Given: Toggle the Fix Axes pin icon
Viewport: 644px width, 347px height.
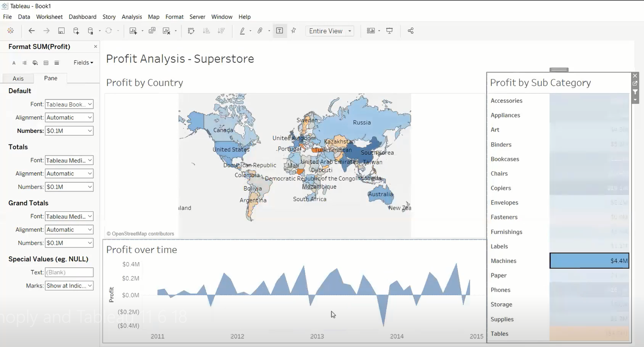Looking at the screenshot, I should [294, 31].
